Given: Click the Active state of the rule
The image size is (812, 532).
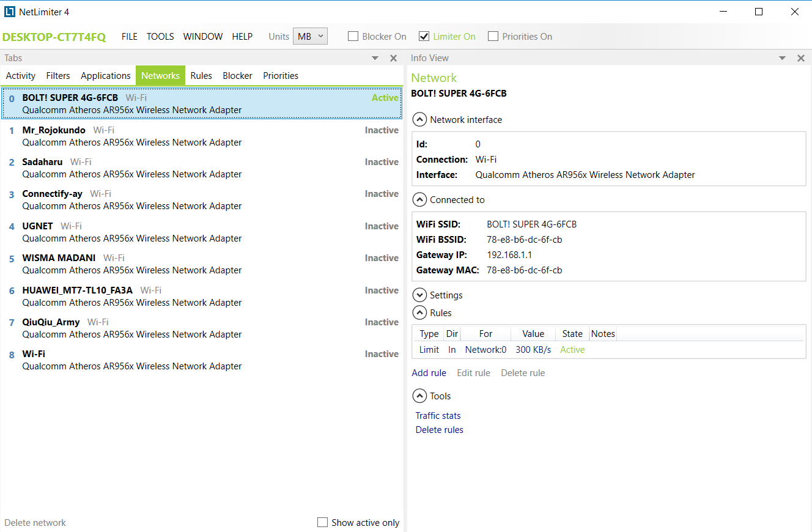Looking at the screenshot, I should click(x=572, y=350).
